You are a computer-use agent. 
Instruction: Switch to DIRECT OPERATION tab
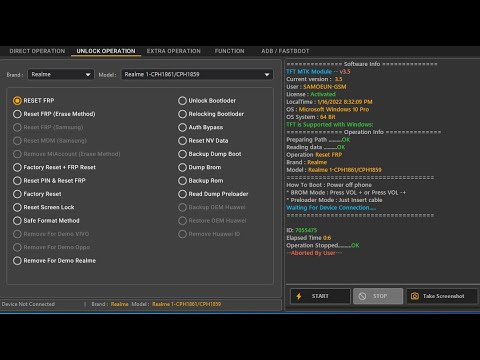[x=37, y=51]
